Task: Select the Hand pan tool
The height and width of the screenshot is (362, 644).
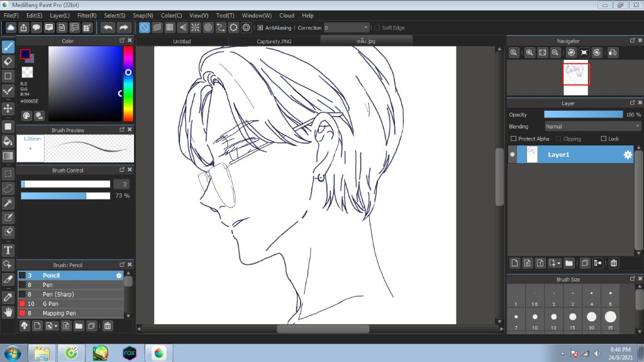Action: [x=8, y=312]
